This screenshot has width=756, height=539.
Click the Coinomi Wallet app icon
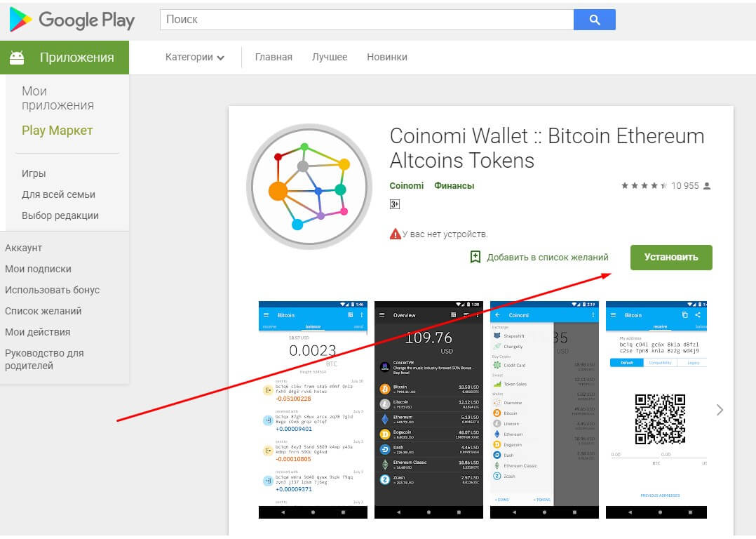tap(309, 186)
